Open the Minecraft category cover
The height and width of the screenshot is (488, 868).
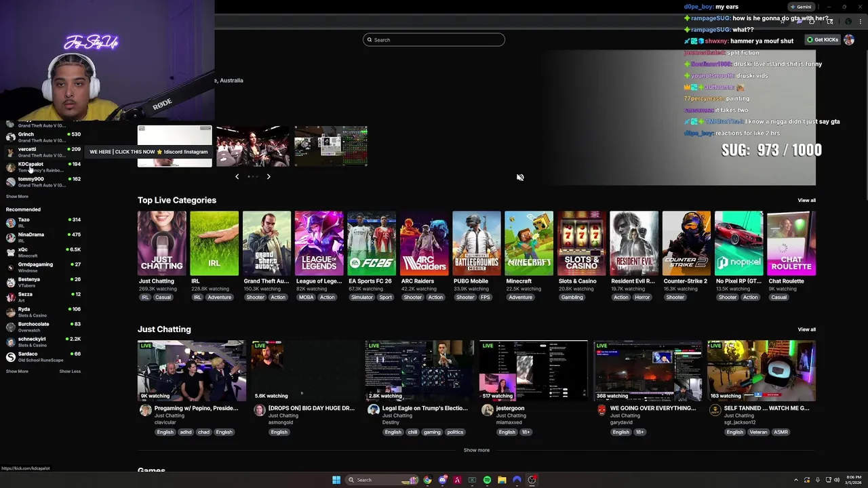point(529,243)
